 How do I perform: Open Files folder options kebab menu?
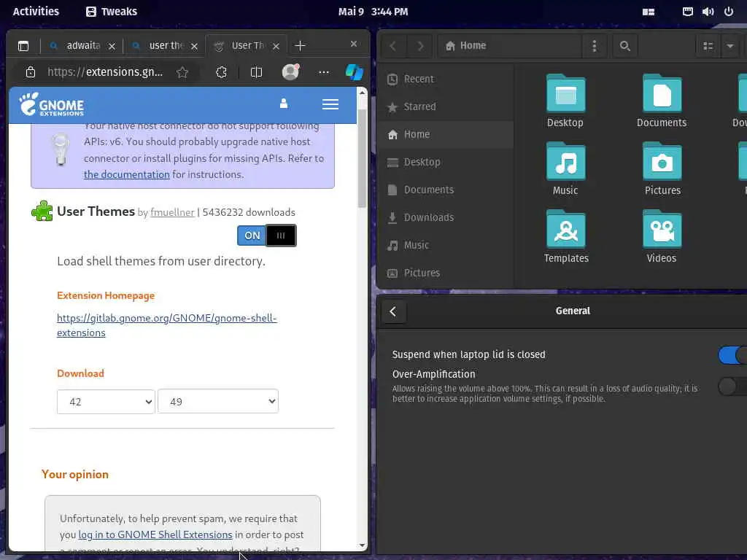click(x=594, y=46)
